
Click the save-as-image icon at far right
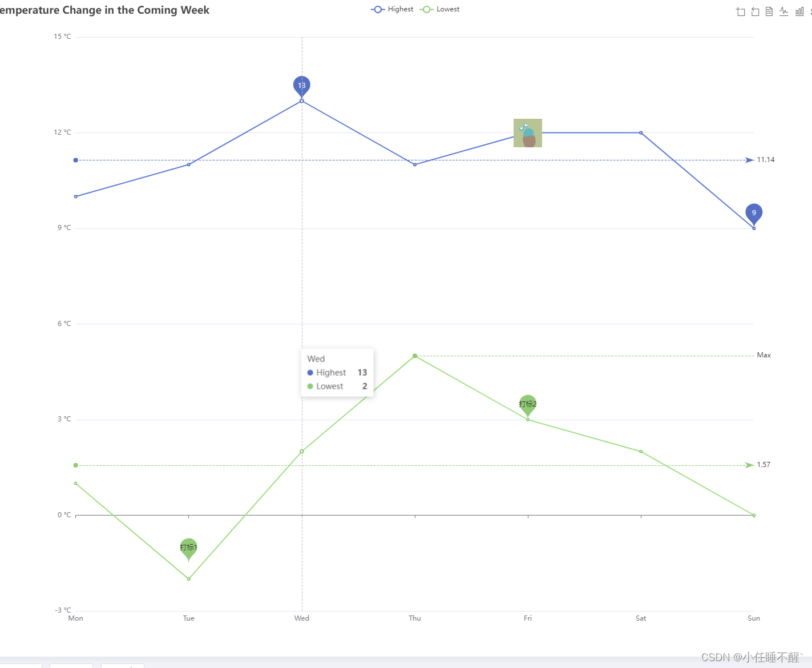coord(810,11)
